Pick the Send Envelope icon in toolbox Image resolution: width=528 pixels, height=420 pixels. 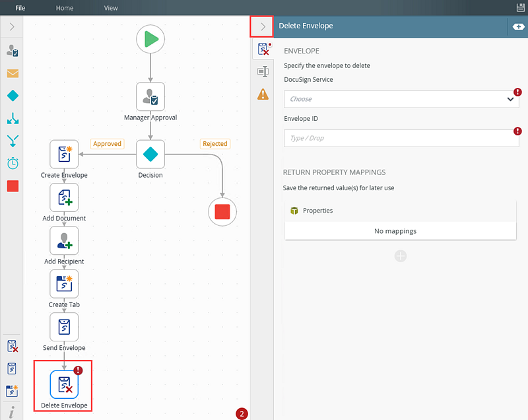[12, 368]
